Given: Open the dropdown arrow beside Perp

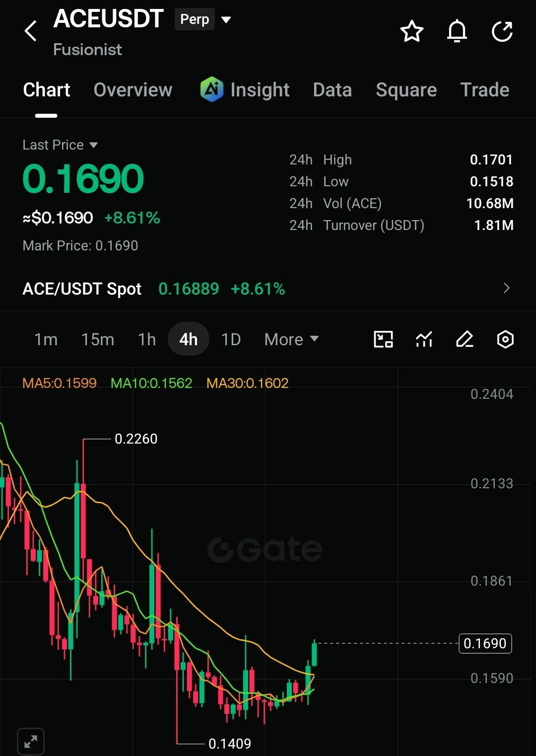Looking at the screenshot, I should [x=226, y=20].
